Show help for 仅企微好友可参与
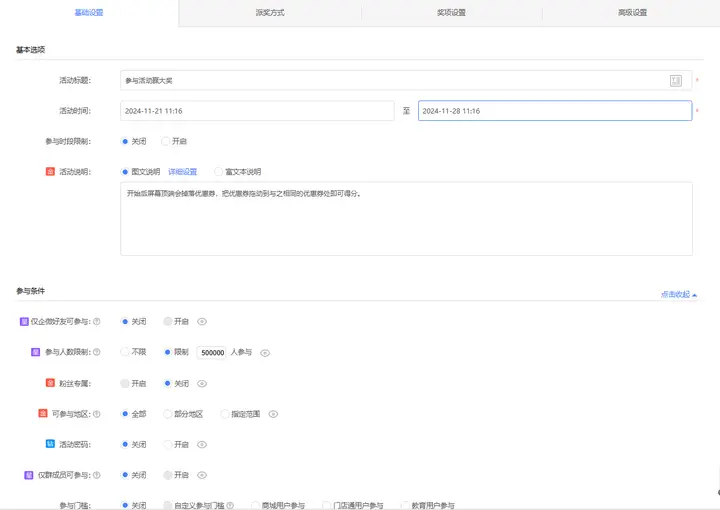 pos(96,321)
